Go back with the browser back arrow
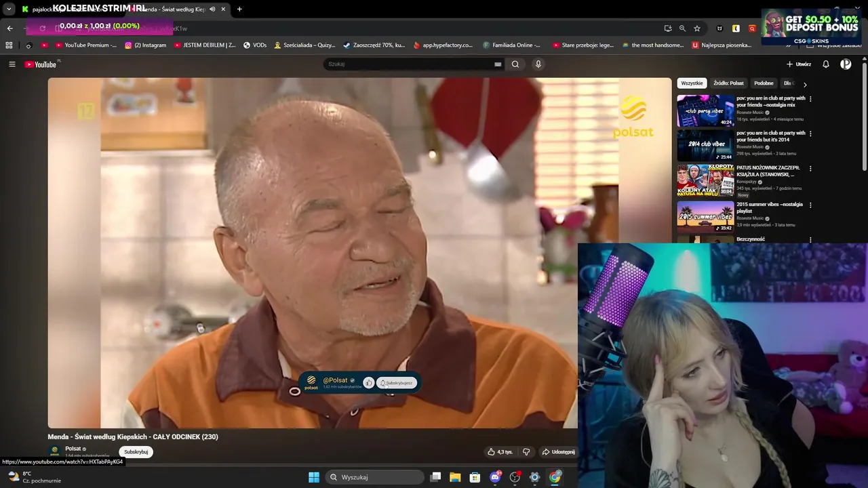This screenshot has height=488, width=868. (9, 28)
